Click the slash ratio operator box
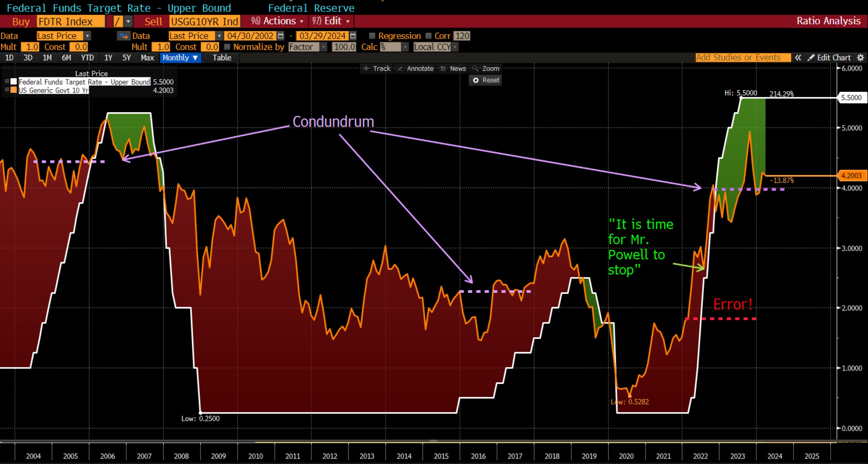The height and width of the screenshot is (464, 868). coord(118,22)
